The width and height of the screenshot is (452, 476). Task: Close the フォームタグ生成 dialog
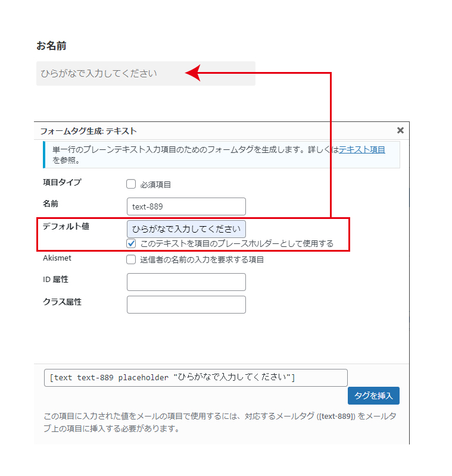400,130
